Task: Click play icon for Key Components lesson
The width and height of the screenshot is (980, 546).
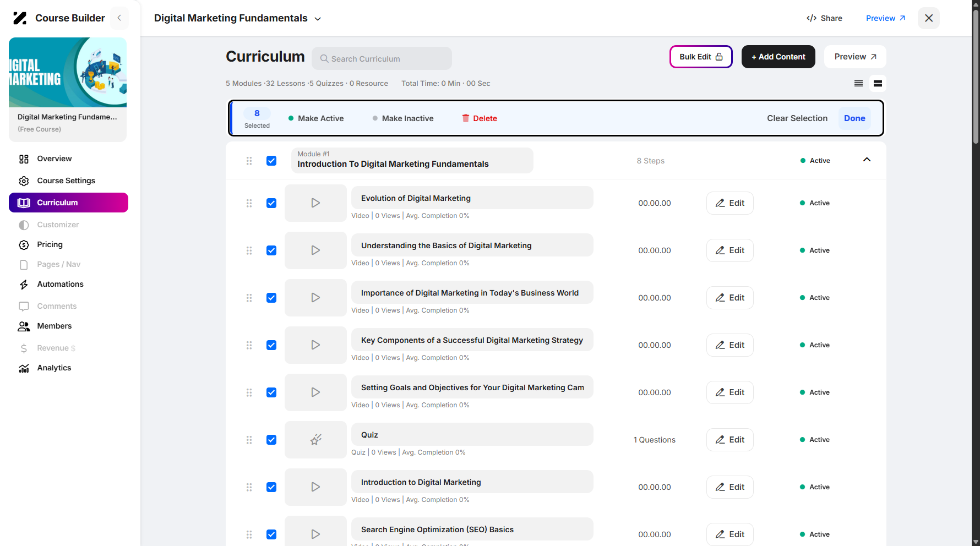Action: (x=315, y=345)
